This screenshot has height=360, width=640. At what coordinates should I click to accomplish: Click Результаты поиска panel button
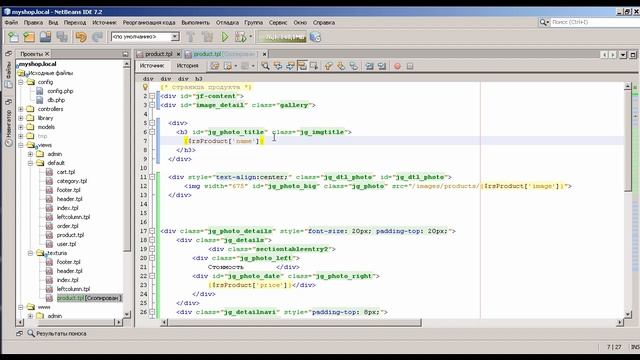pyautogui.click(x=57, y=333)
